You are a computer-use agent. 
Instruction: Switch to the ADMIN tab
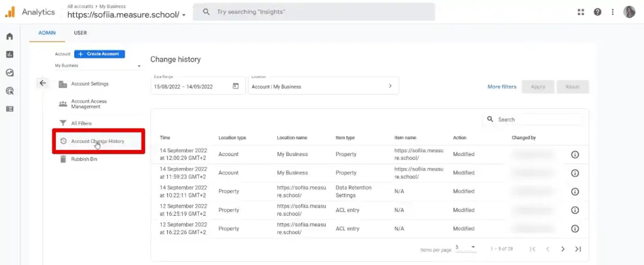click(47, 33)
